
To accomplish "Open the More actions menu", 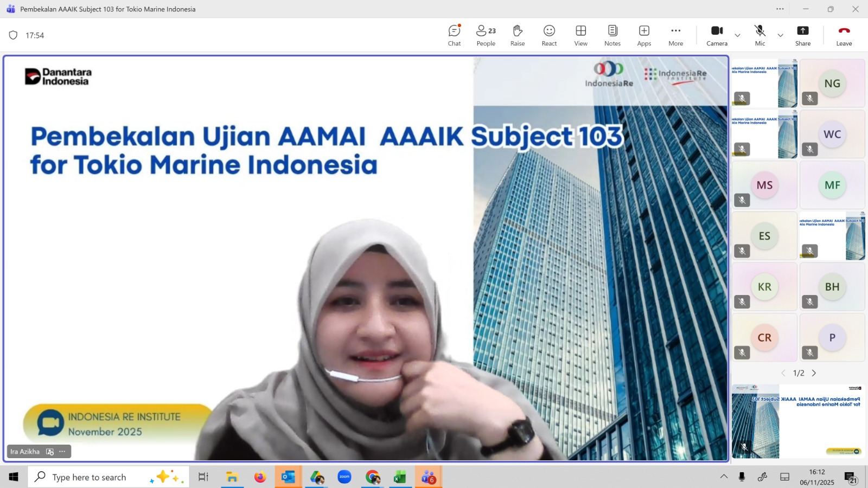I will click(675, 35).
